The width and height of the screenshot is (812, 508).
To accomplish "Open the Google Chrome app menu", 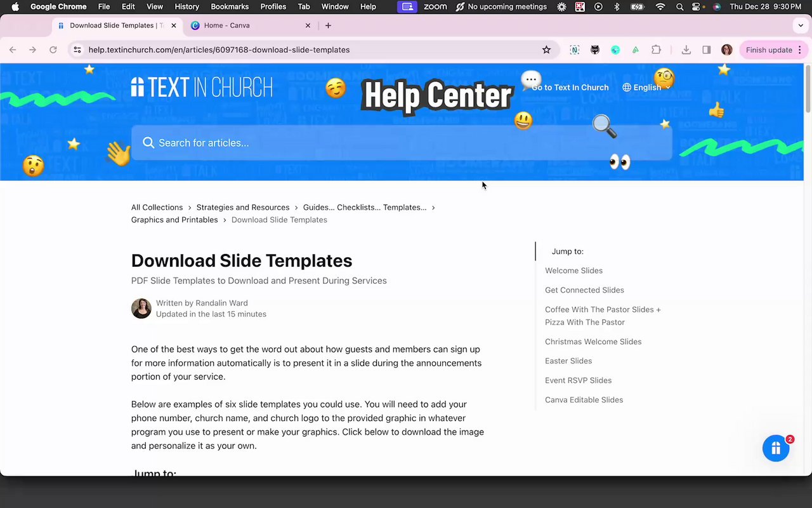I will point(58,6).
